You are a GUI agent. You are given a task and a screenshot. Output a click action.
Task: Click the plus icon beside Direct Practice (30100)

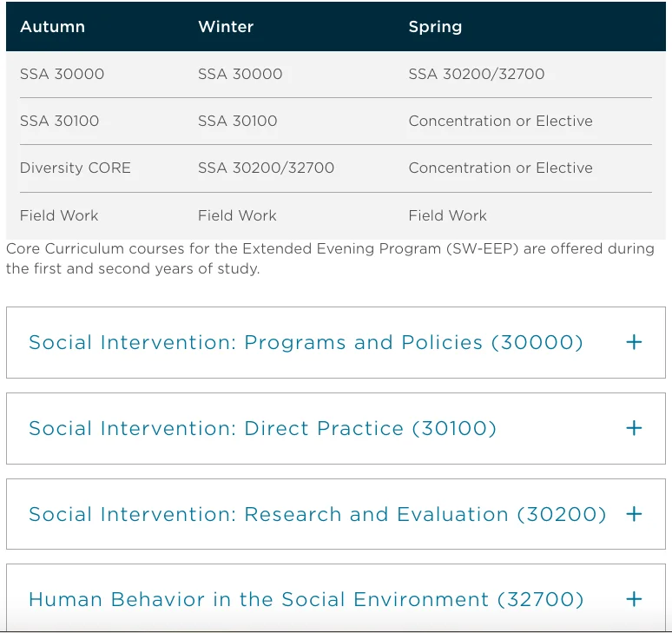(634, 428)
